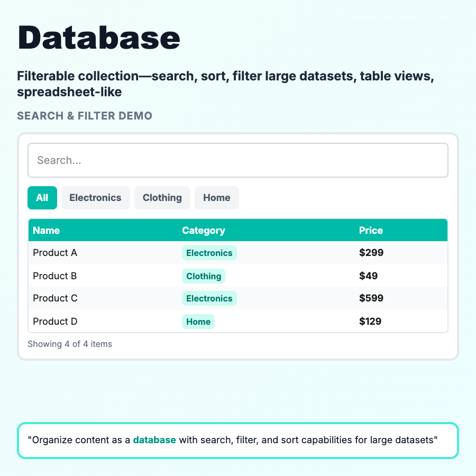This screenshot has width=476, height=476.
Task: Apply the Home filter button
Action: [x=216, y=198]
